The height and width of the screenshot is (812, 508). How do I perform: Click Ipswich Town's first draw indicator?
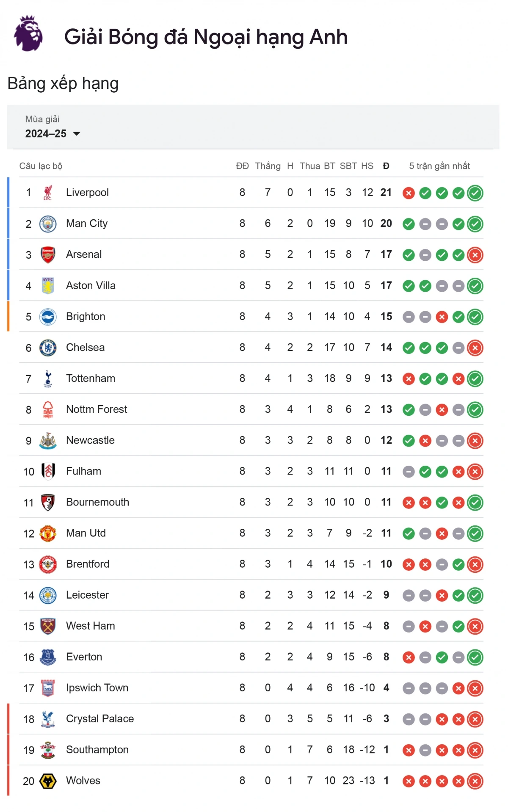[409, 688]
